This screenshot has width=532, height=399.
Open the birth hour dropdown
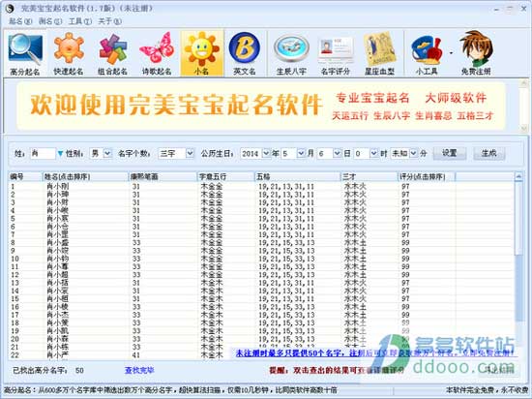tap(373, 153)
